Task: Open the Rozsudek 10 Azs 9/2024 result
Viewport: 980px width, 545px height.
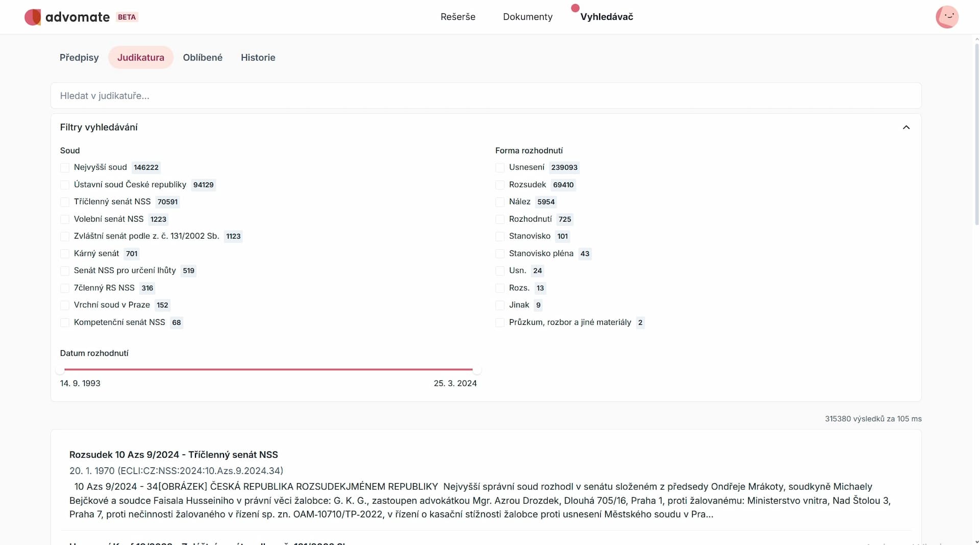Action: pos(174,455)
